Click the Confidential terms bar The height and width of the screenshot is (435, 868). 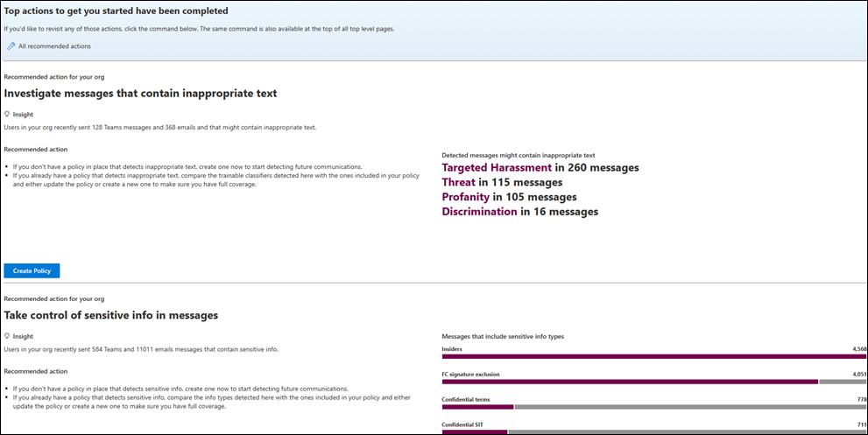click(477, 407)
